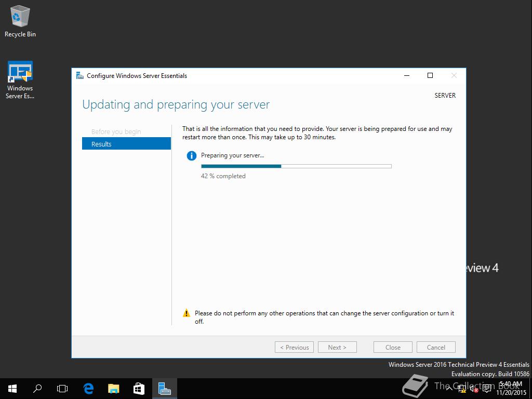Click the '42 % completed' text
This screenshot has width=532, height=399.
click(223, 176)
